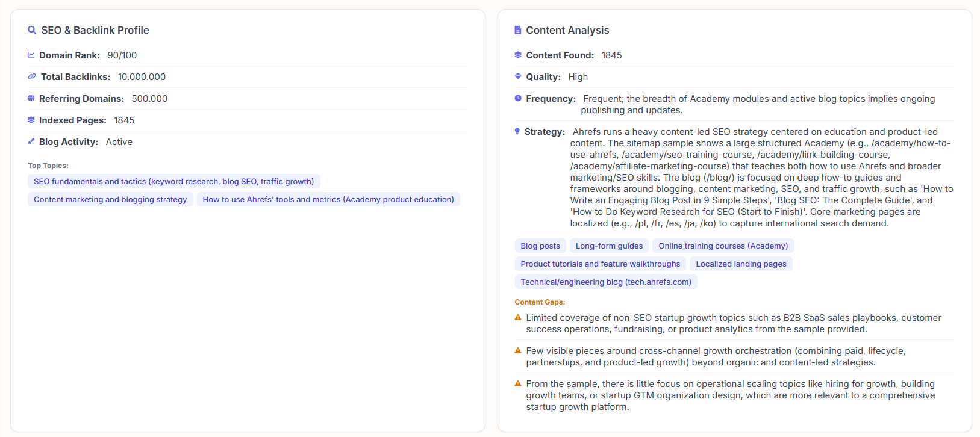This screenshot has height=437, width=980.
Task: Click the gap text 'Few visible pieces around cross-channel'
Action: [x=716, y=356]
